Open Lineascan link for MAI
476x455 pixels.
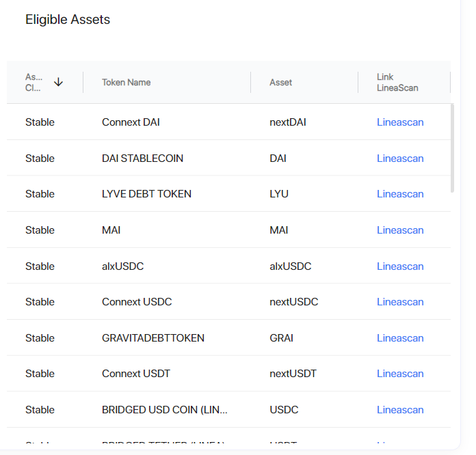(400, 230)
